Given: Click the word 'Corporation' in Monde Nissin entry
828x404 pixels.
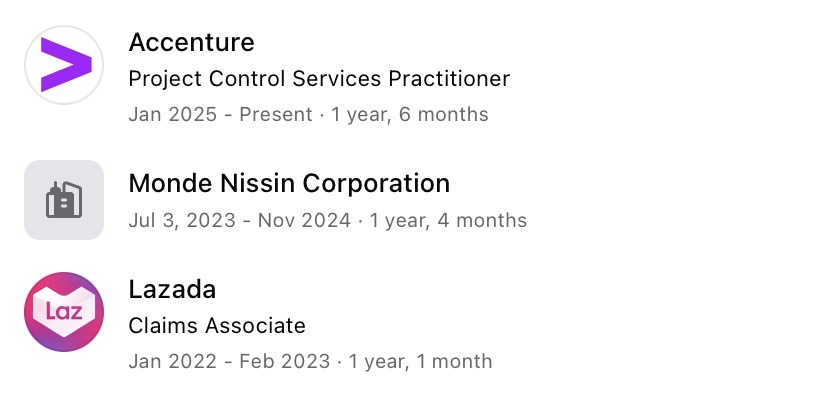Looking at the screenshot, I should (x=376, y=183).
